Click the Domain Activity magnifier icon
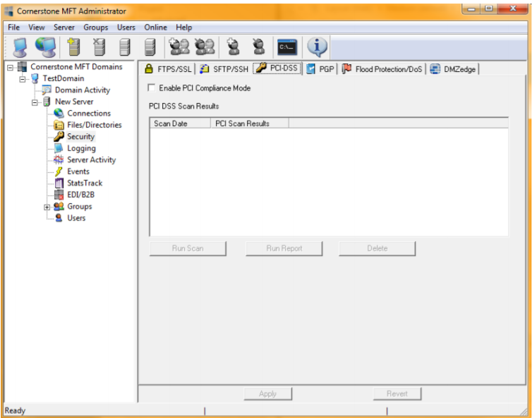 click(47, 90)
